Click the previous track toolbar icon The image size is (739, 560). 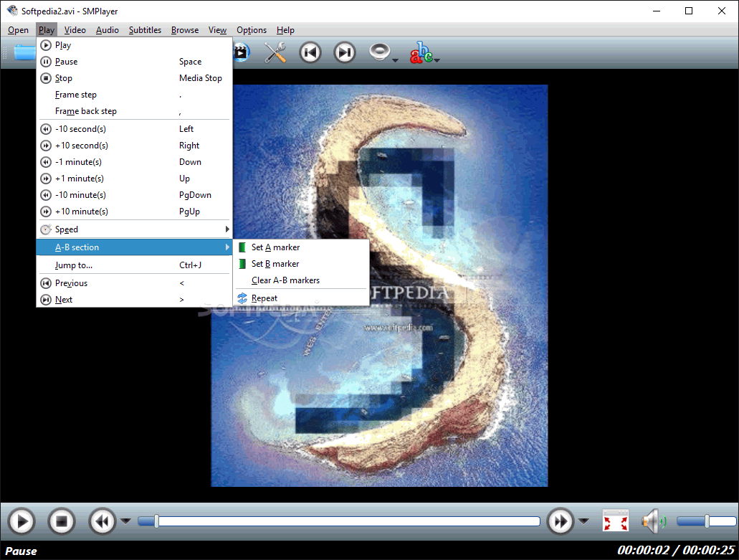(310, 52)
